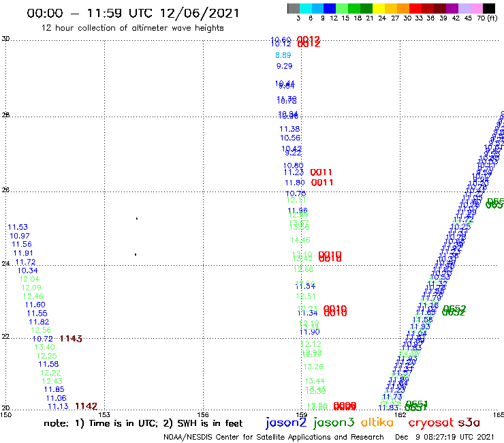Image resolution: width=504 pixels, height=443 pixels.
Task: Click the s3a time label 1143
Action: pos(71,339)
